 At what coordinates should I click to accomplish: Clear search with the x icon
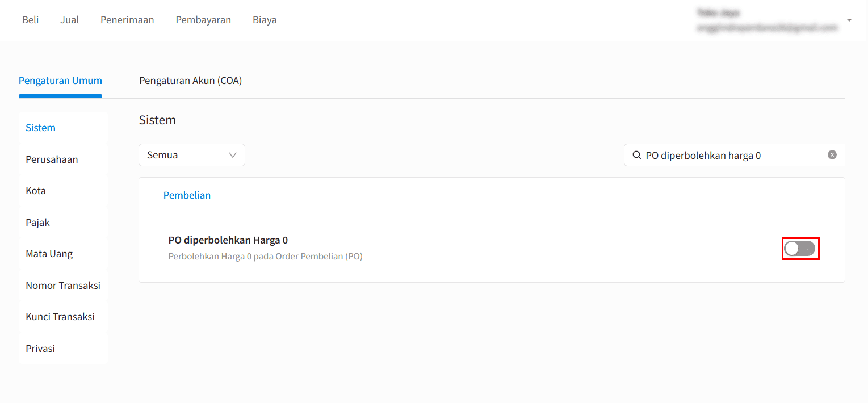pos(832,154)
